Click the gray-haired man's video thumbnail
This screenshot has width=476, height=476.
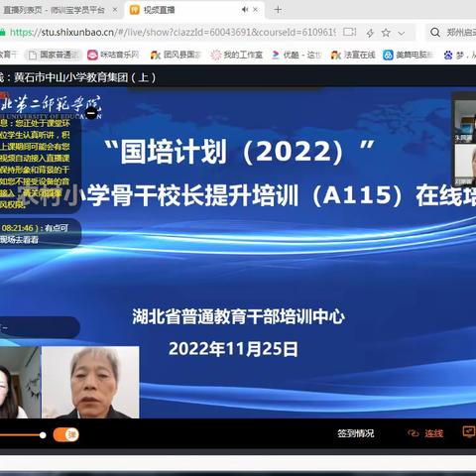click(x=90, y=382)
